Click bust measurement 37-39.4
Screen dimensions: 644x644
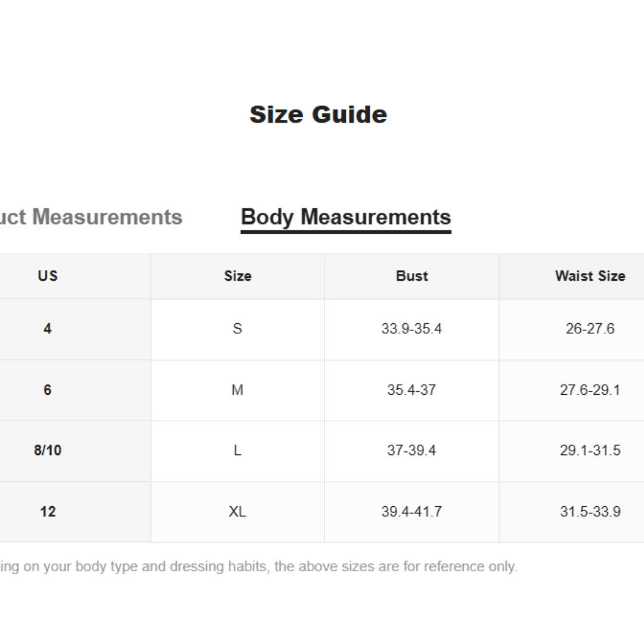[411, 450]
